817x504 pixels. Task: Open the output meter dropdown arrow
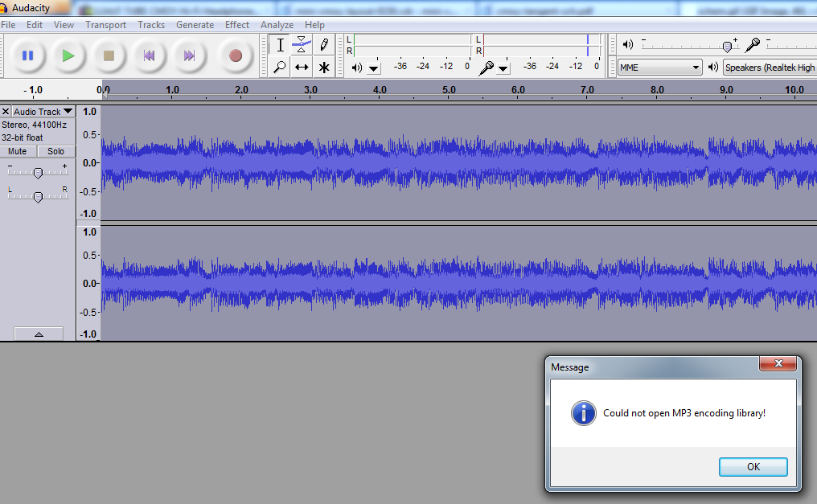(374, 68)
